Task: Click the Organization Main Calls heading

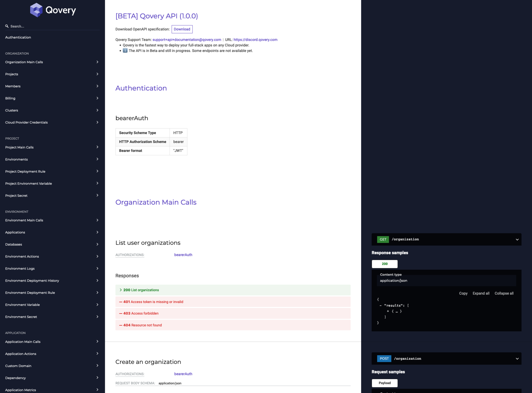Action: click(x=156, y=202)
